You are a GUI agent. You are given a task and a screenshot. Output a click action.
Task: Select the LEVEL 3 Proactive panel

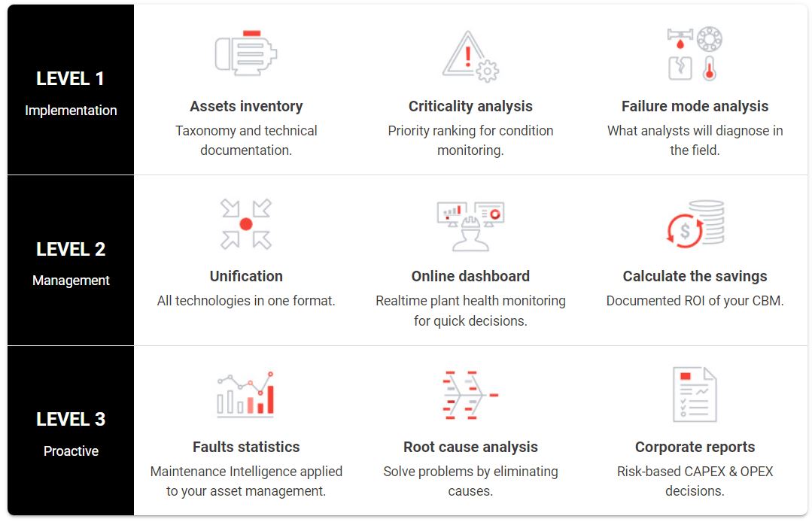pyautogui.click(x=71, y=430)
